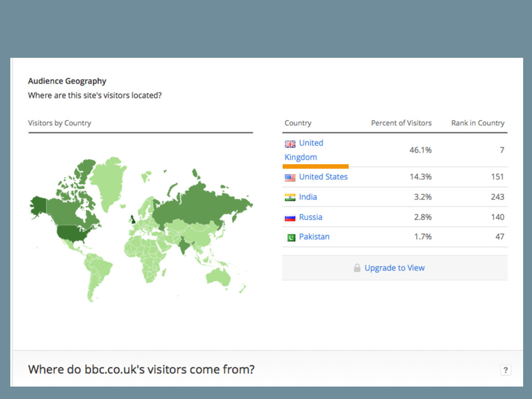Viewport: 532px width, 399px height.
Task: Open the Pakistan country link
Action: (x=314, y=236)
